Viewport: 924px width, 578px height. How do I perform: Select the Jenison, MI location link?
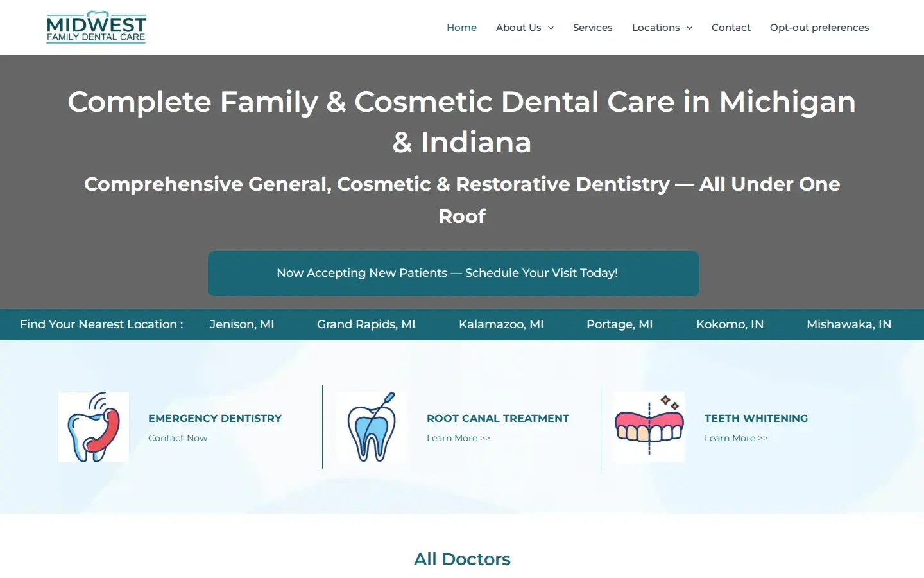click(242, 324)
